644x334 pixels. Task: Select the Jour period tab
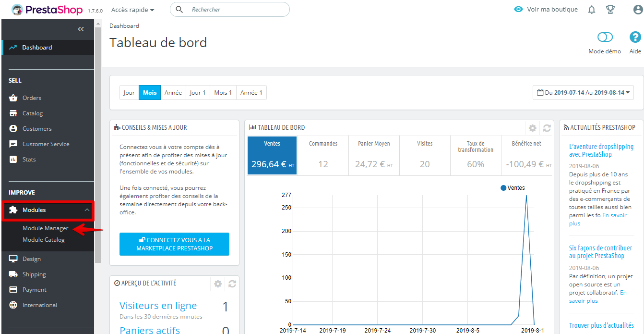coord(129,93)
